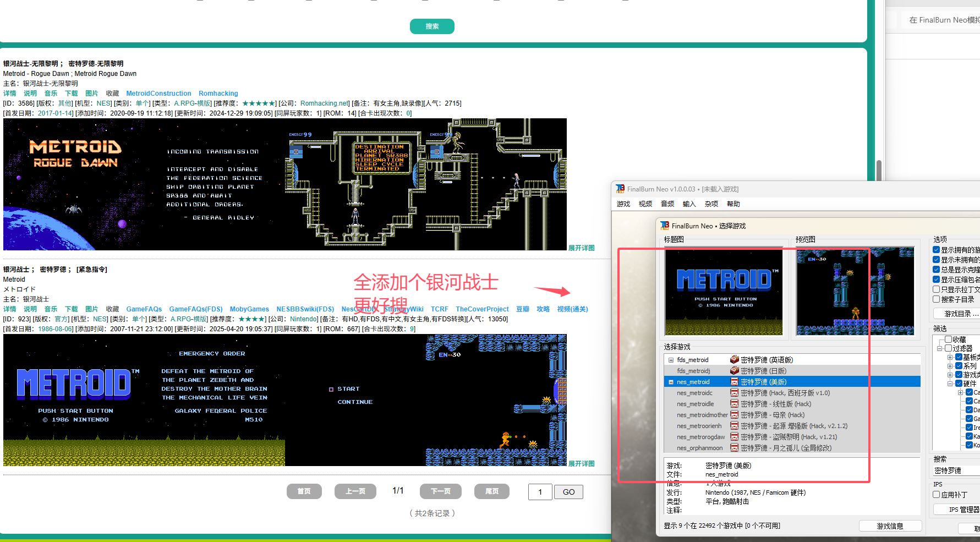Click NES icon for nes_metroidc row
The width and height of the screenshot is (980, 542).
click(734, 393)
